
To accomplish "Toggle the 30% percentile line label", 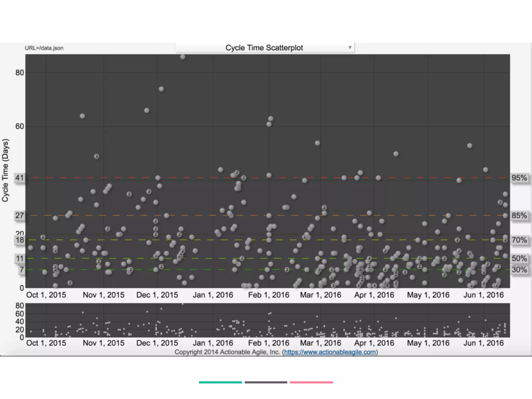I will point(519,270).
